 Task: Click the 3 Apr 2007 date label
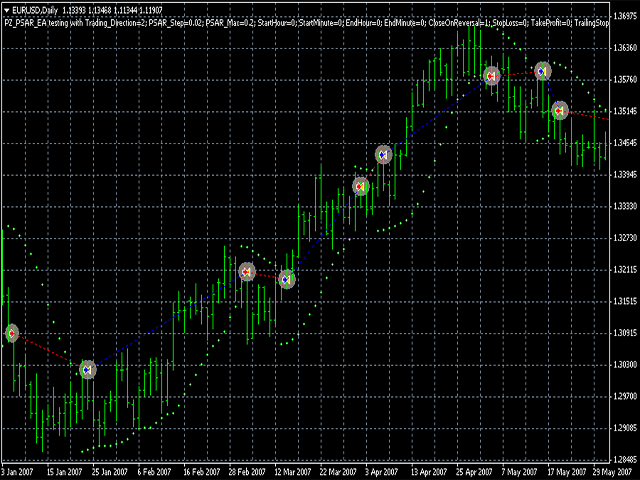(x=382, y=473)
